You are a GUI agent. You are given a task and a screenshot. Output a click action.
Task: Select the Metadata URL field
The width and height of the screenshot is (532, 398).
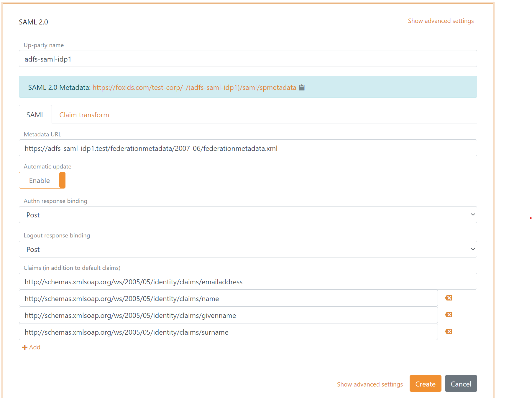(248, 148)
